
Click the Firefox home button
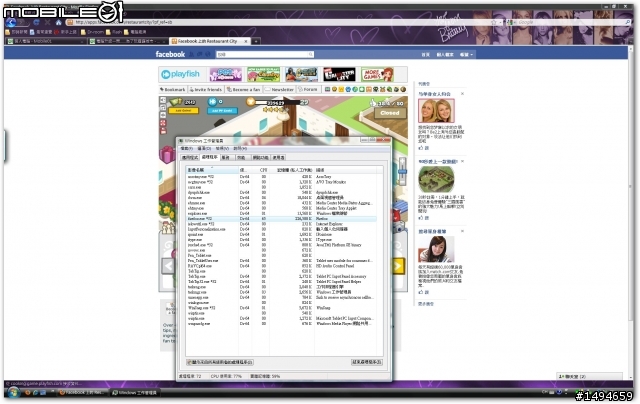58,22
